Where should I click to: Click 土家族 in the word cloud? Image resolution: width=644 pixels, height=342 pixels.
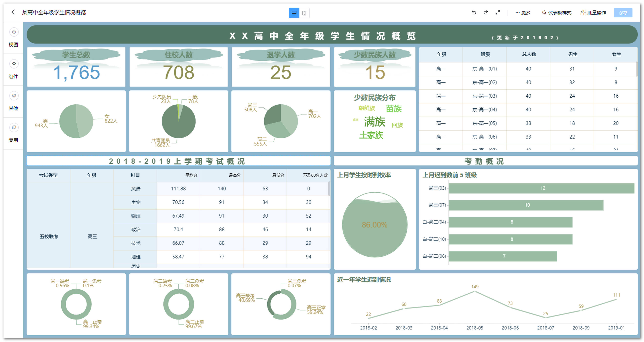click(x=371, y=135)
